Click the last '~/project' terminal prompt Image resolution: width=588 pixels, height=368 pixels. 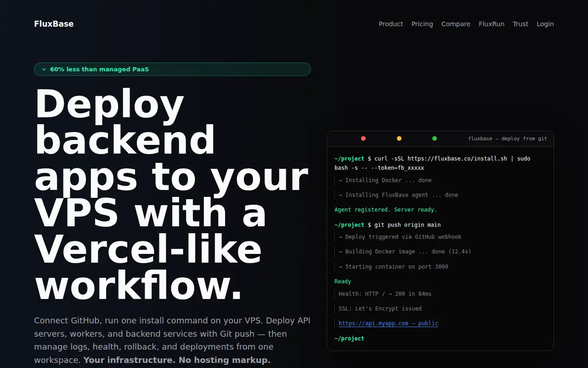click(x=349, y=339)
